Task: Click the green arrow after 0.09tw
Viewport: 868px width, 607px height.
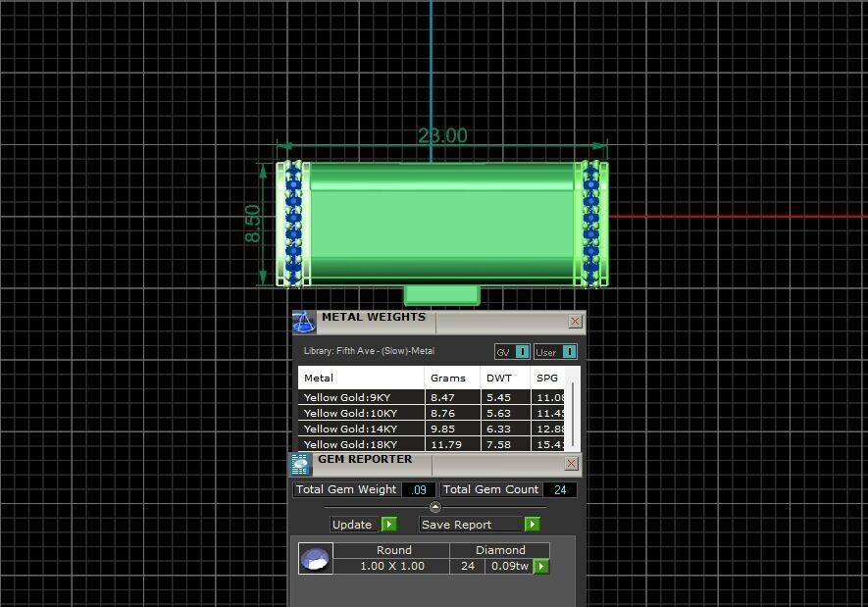Action: pyautogui.click(x=541, y=566)
